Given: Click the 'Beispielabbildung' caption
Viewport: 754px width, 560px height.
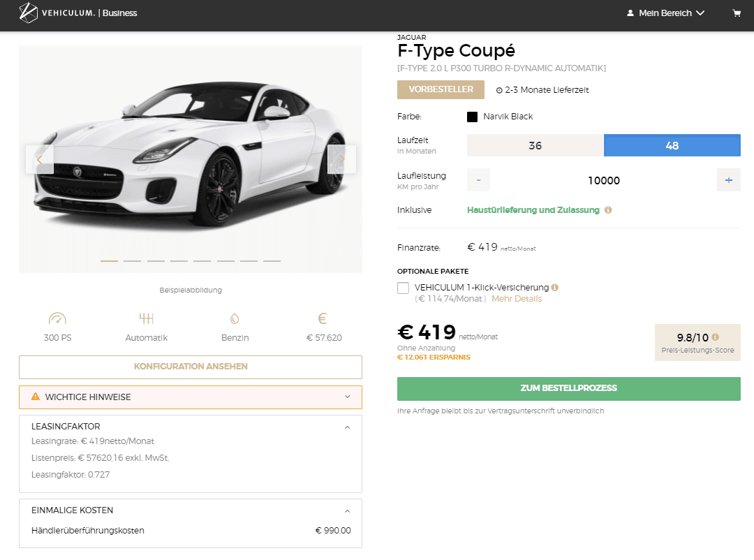Looking at the screenshot, I should [x=191, y=290].
